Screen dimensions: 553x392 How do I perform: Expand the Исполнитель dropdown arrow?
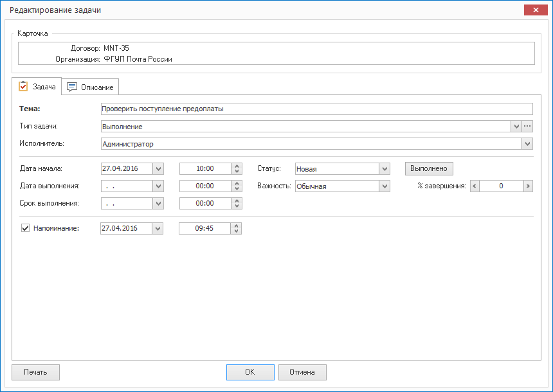pyautogui.click(x=527, y=143)
